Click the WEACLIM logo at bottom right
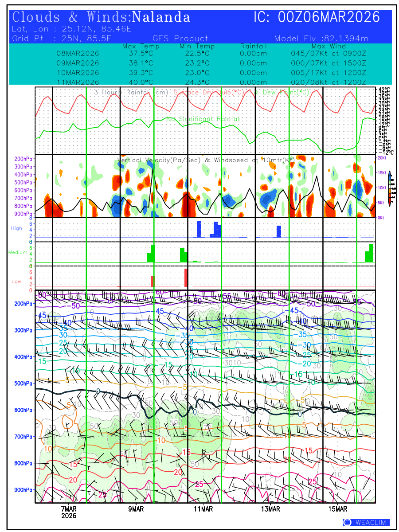Image resolution: width=399 pixels, height=532 pixels. pos(366,523)
